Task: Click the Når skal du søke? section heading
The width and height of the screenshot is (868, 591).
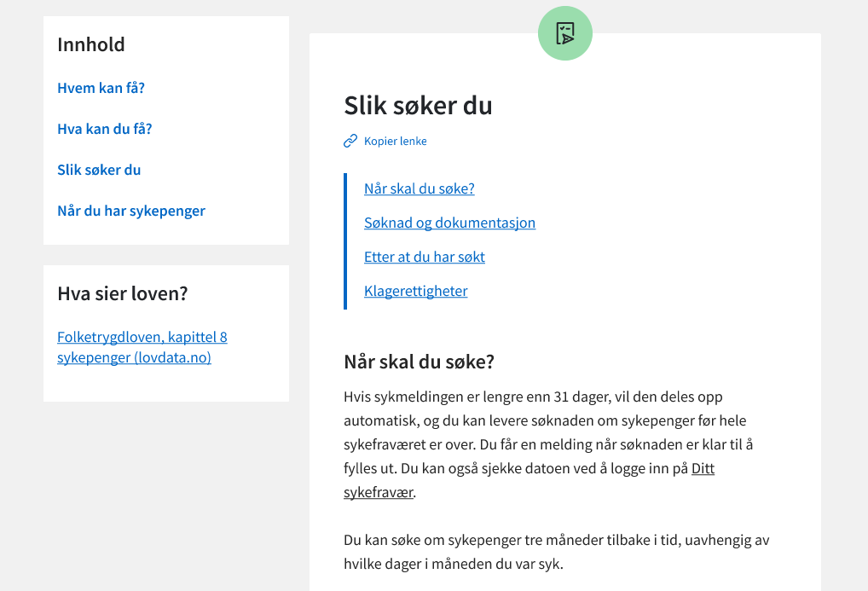Action: pyautogui.click(x=418, y=362)
